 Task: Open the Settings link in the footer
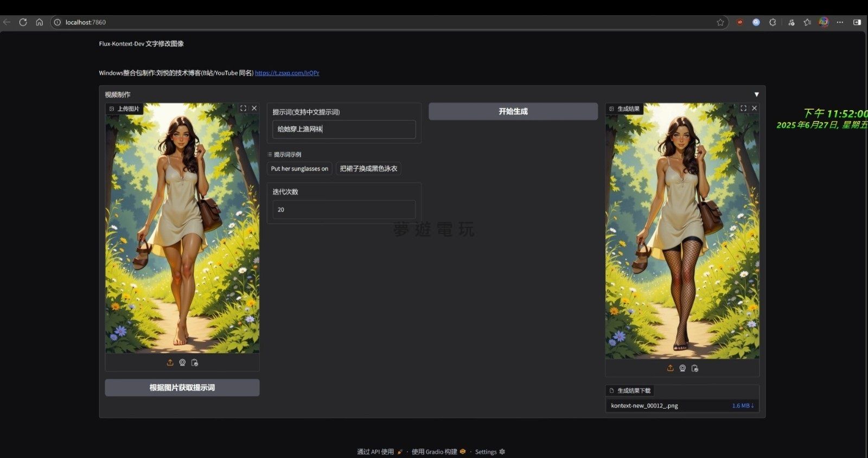489,451
